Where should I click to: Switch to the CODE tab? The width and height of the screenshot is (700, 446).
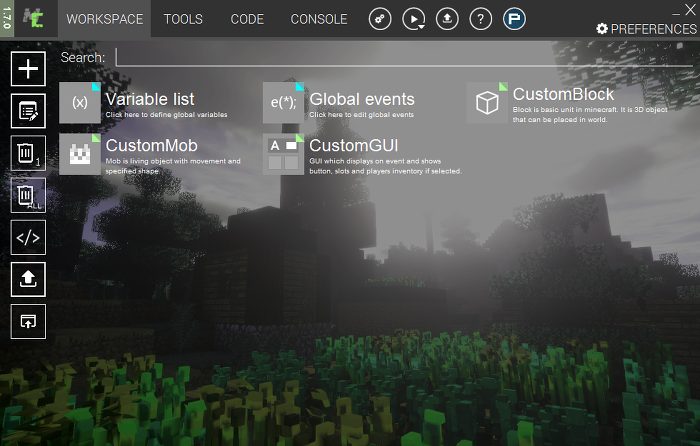(x=247, y=19)
